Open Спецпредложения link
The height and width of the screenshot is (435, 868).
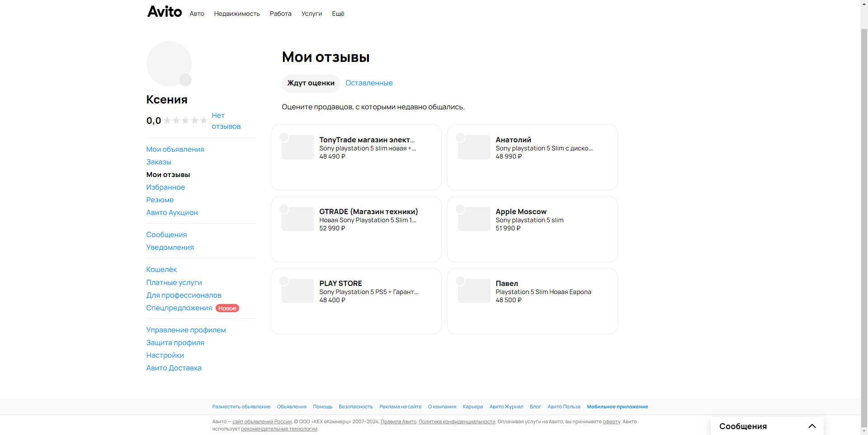tap(179, 308)
